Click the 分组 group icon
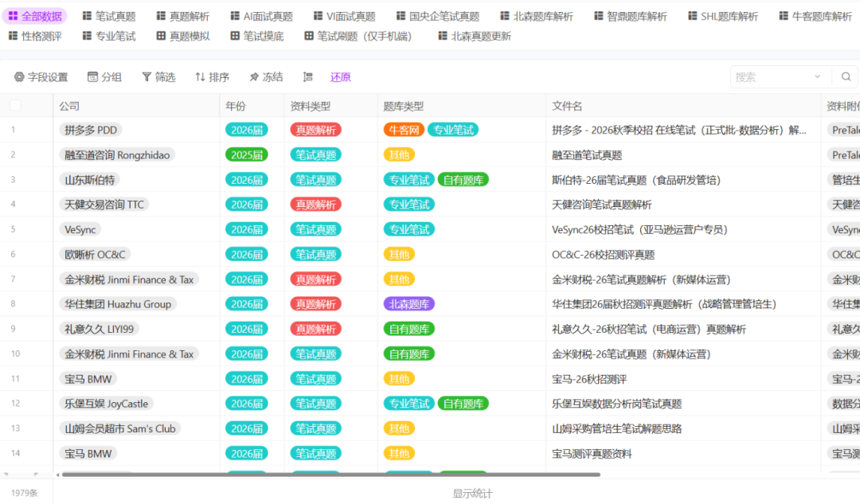860x504 pixels. pyautogui.click(x=93, y=77)
